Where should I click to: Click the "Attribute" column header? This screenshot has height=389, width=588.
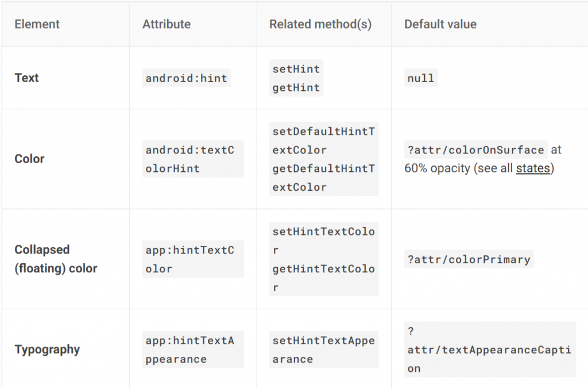click(x=167, y=24)
